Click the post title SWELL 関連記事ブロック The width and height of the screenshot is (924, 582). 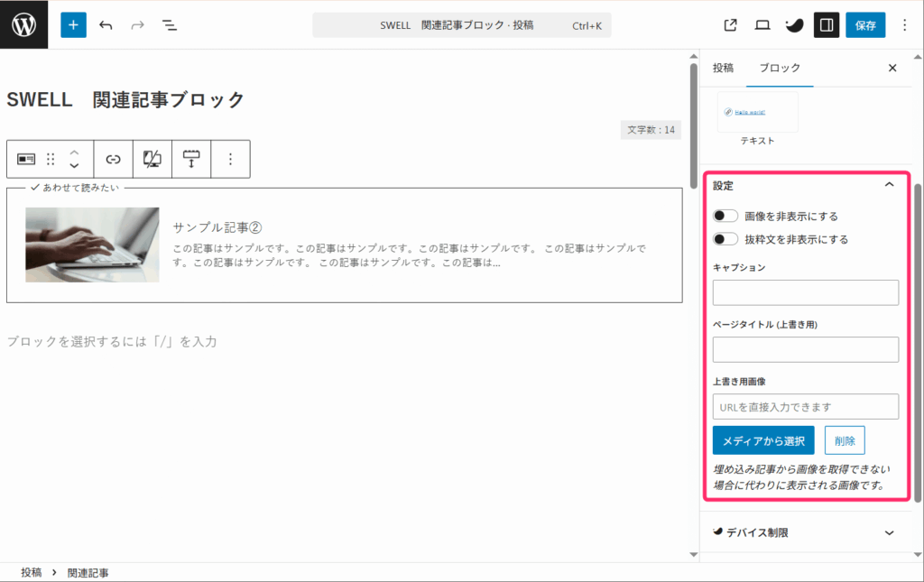pos(125,99)
